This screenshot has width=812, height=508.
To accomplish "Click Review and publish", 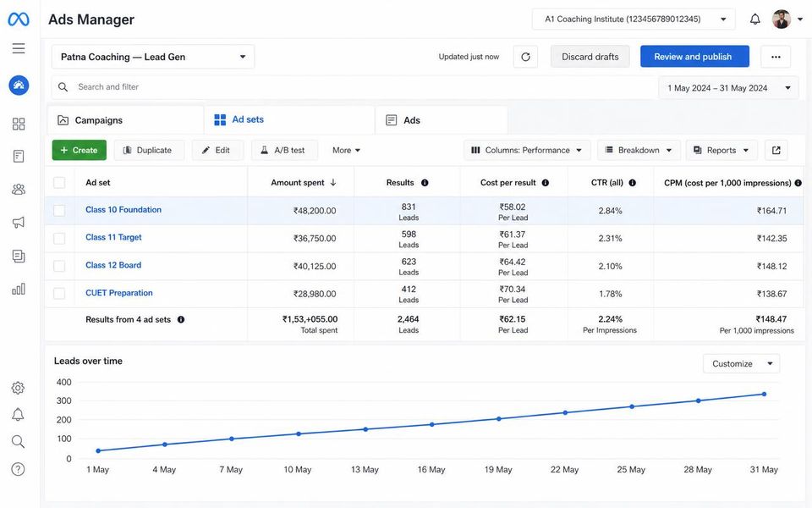I will 694,57.
